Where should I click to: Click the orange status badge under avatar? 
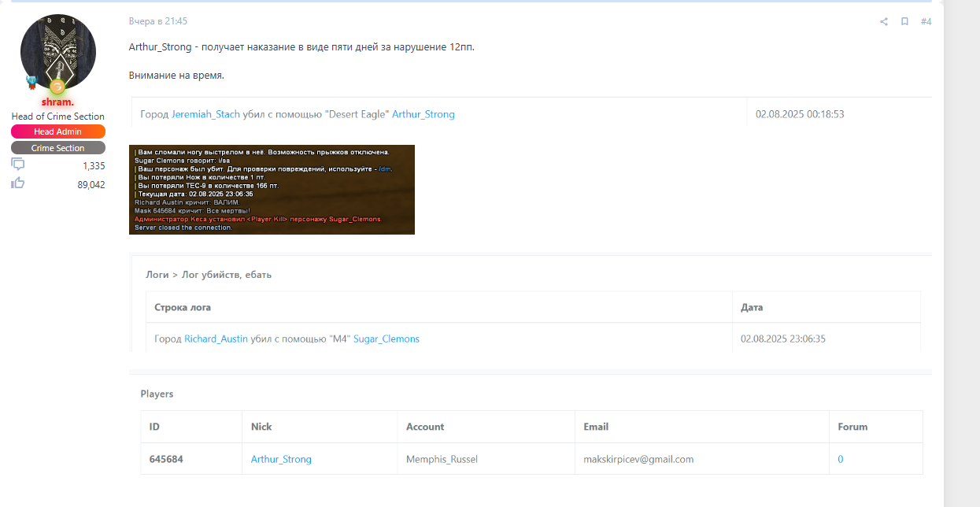tap(57, 87)
